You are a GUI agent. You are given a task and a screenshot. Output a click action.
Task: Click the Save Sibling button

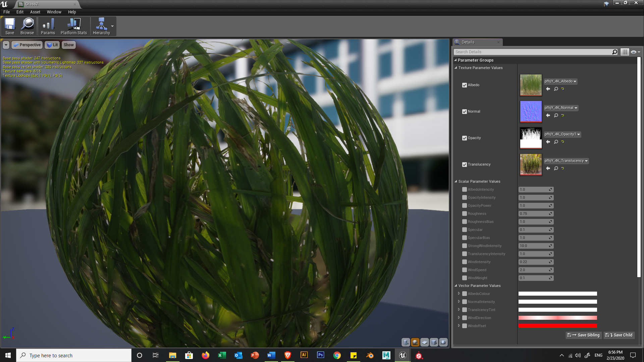584,335
